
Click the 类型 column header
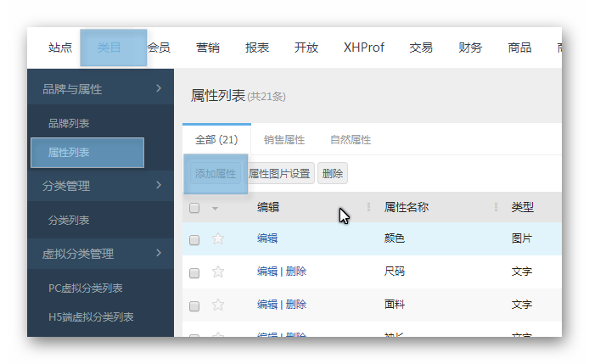click(522, 207)
